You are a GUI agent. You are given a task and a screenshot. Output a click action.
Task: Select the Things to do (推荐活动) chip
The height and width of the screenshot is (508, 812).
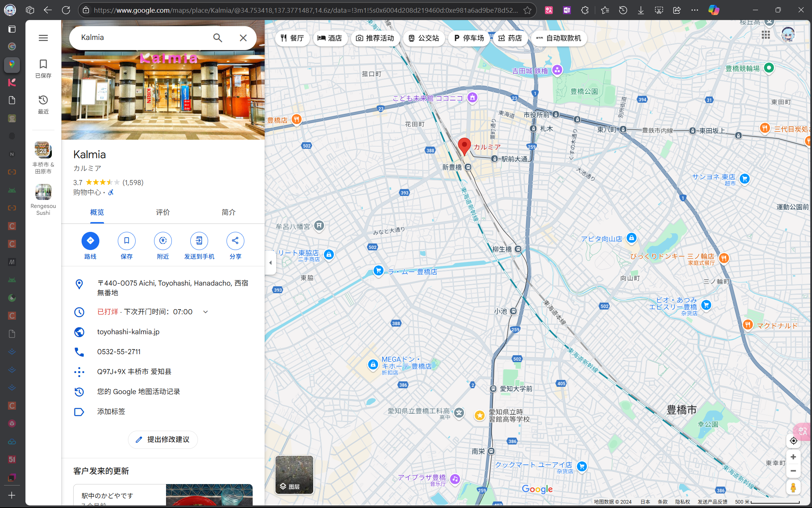click(x=375, y=38)
